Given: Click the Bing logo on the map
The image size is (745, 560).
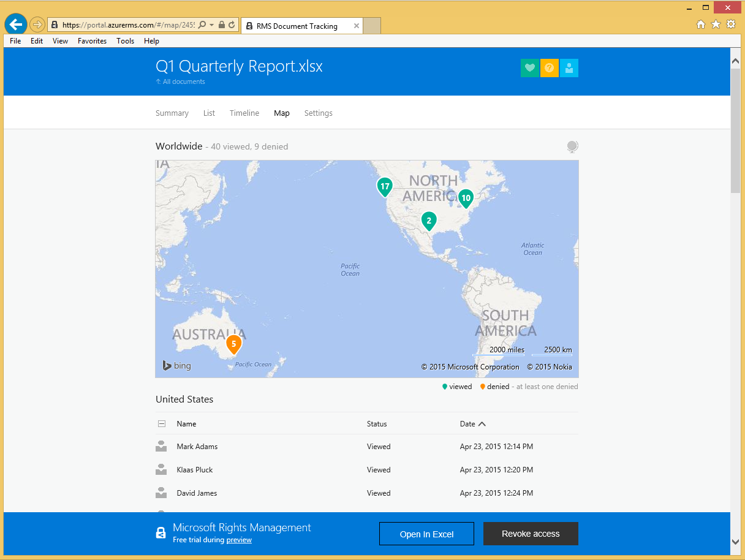Looking at the screenshot, I should [x=177, y=366].
